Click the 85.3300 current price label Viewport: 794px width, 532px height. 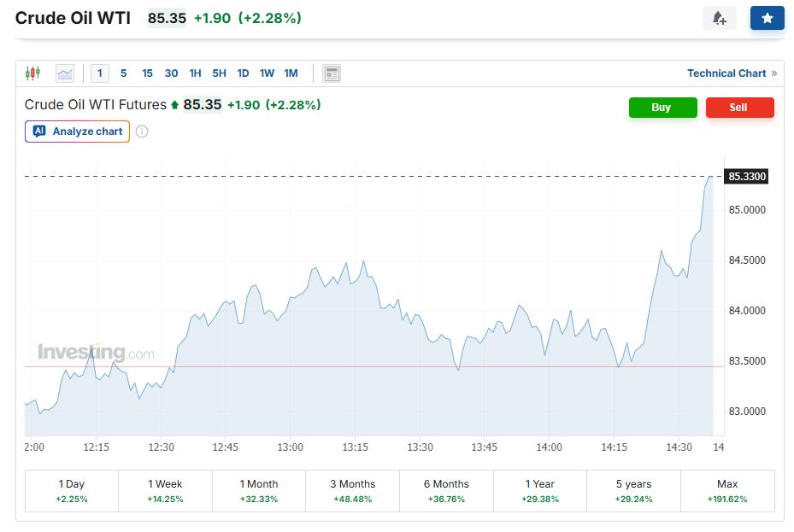click(x=746, y=177)
